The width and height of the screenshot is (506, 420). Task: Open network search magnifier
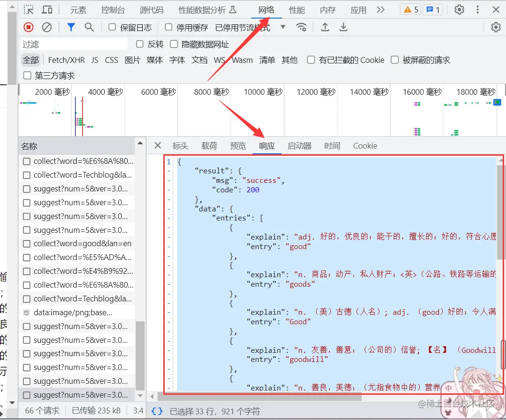click(89, 27)
